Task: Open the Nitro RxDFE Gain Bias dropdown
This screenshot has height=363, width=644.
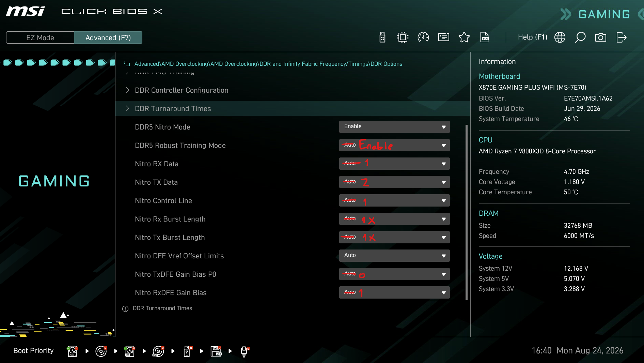Action: point(394,292)
